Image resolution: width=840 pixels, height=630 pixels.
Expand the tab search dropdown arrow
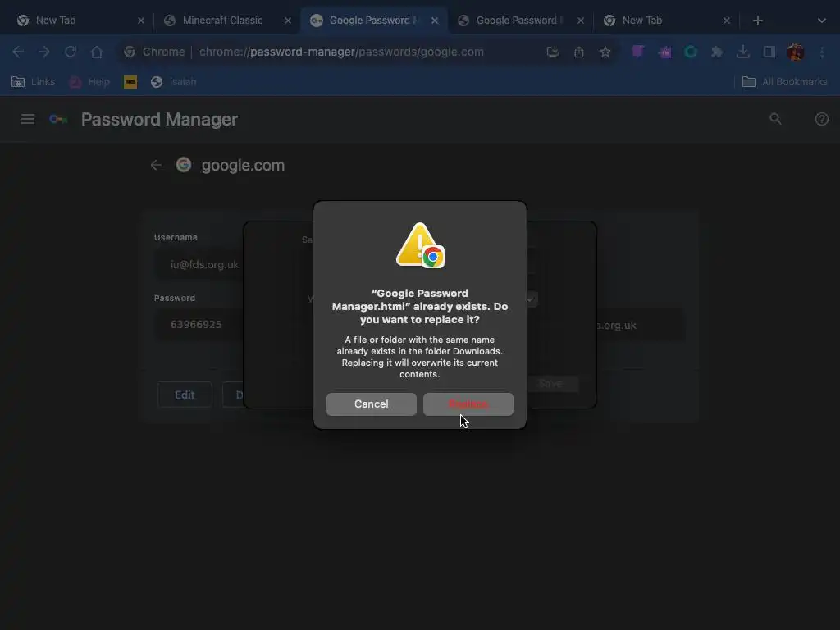coord(822,21)
